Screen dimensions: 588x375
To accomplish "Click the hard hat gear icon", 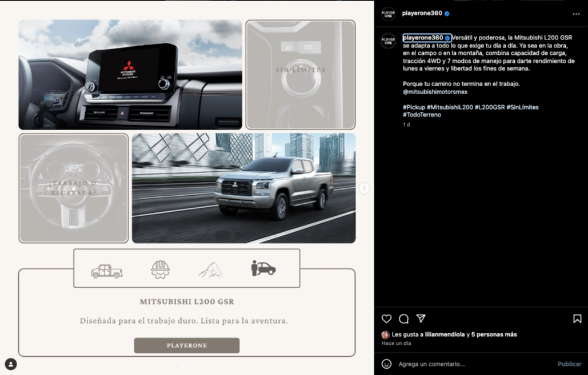I will click(x=161, y=270).
